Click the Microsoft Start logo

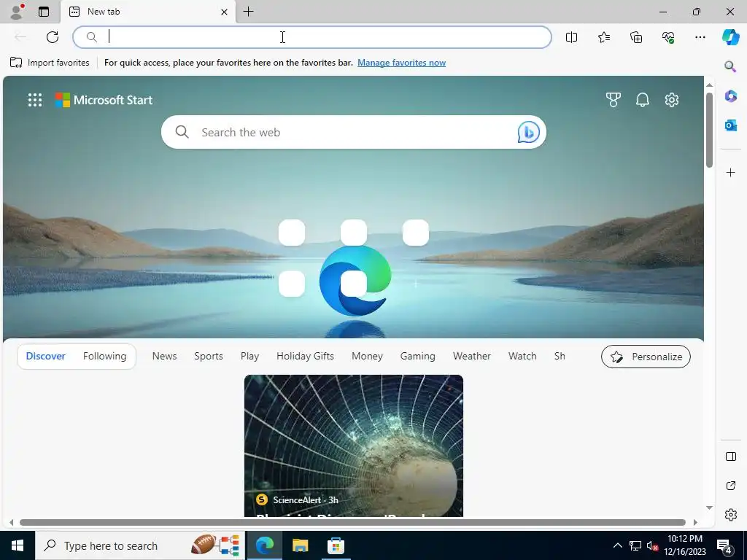(x=104, y=100)
